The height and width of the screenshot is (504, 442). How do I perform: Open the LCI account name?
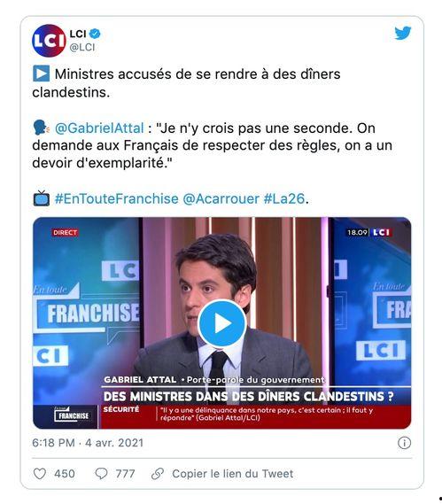click(x=78, y=34)
